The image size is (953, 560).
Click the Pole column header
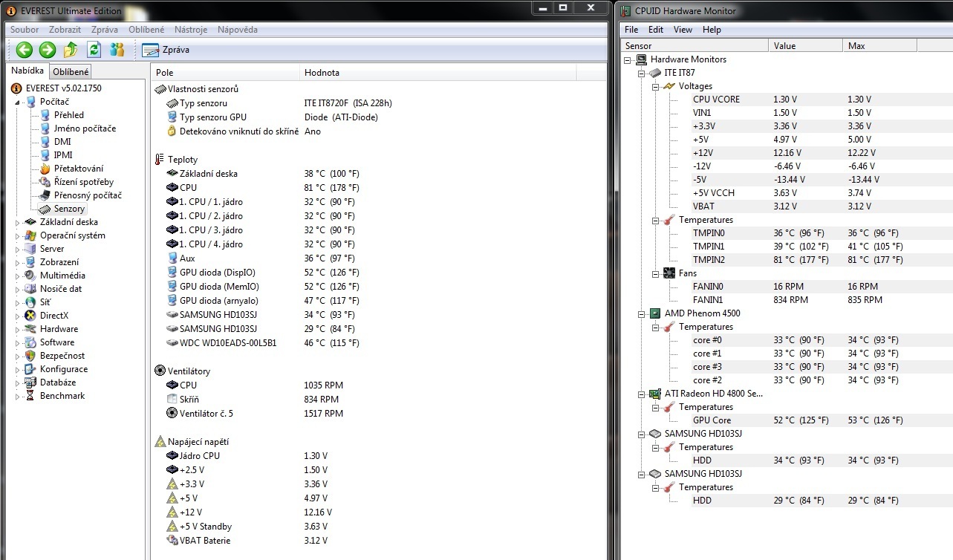click(225, 73)
